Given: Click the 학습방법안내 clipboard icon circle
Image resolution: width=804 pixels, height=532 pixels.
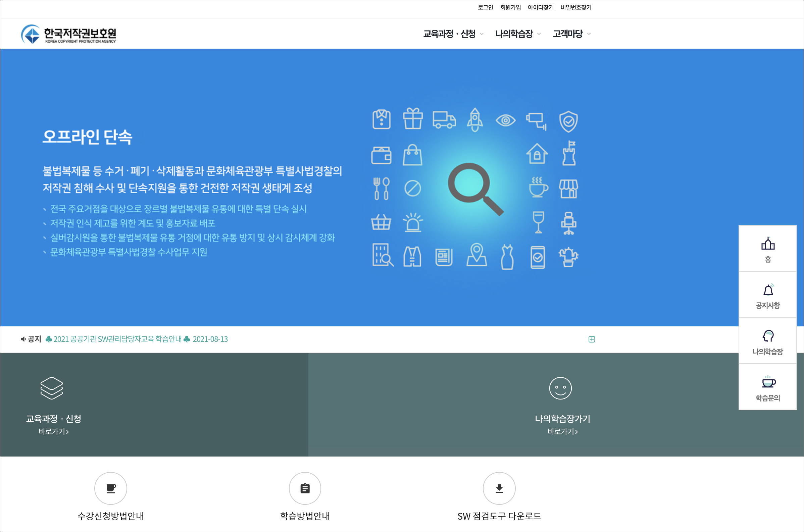Looking at the screenshot, I should point(305,488).
